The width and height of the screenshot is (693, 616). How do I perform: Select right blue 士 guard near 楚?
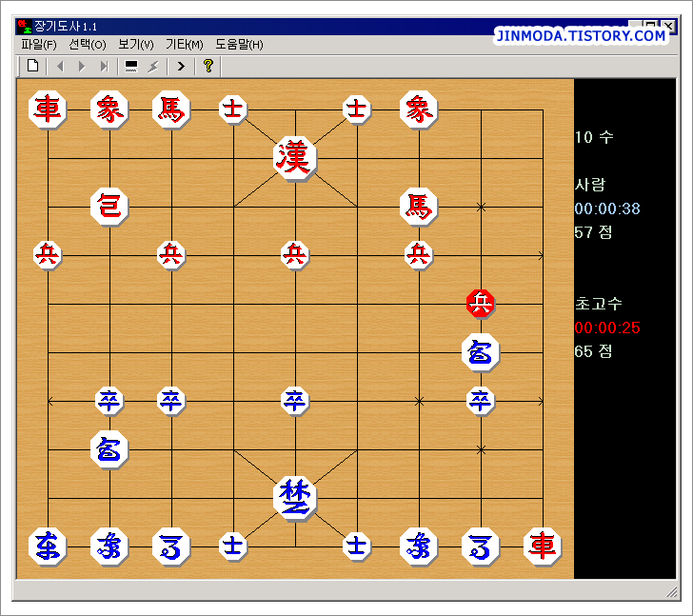tap(357, 547)
